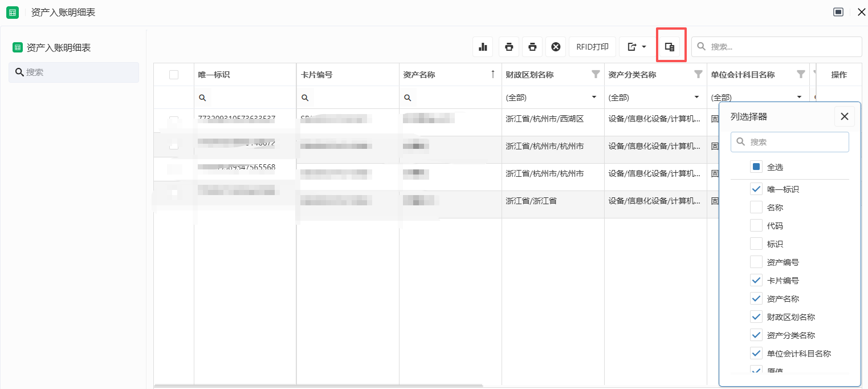Toggle the 全选 checkbox in column chooser
This screenshot has width=868, height=389.
[756, 167]
